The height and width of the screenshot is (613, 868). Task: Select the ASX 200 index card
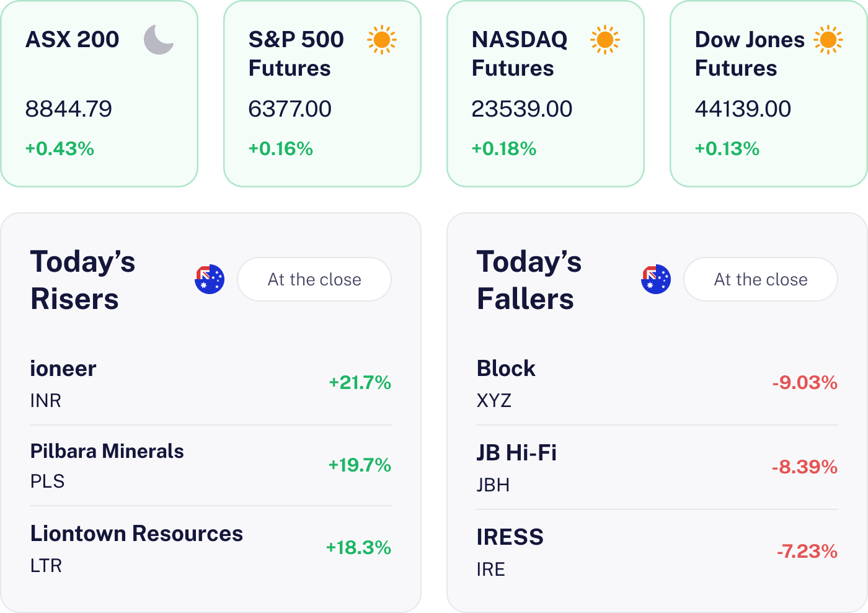tap(99, 93)
